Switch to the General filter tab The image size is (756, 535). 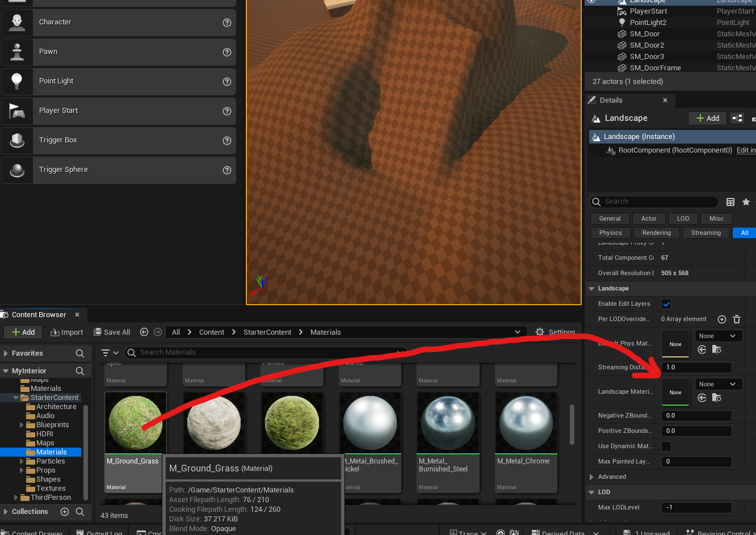click(x=610, y=218)
